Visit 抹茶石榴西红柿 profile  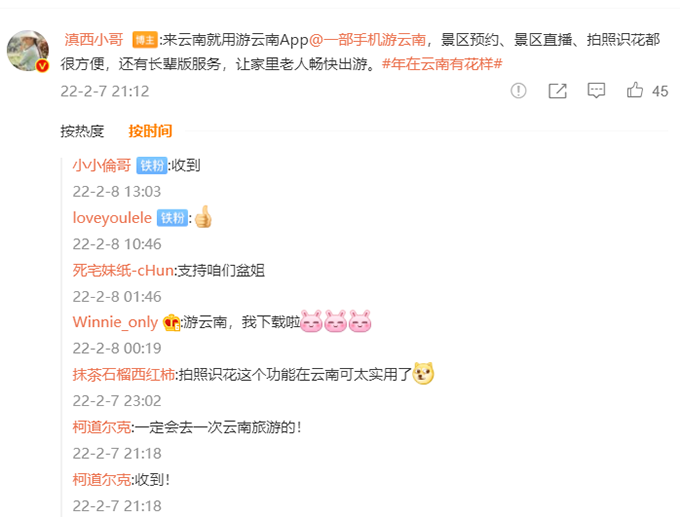click(124, 375)
